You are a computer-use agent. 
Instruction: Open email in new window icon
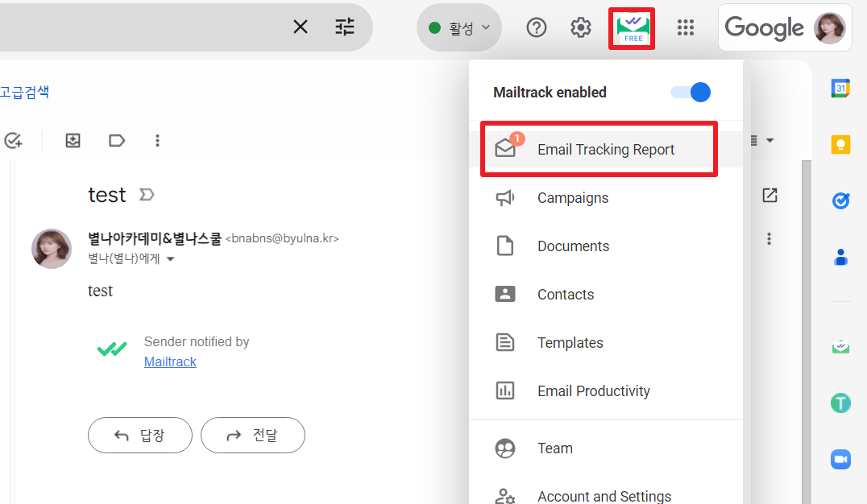(x=770, y=195)
